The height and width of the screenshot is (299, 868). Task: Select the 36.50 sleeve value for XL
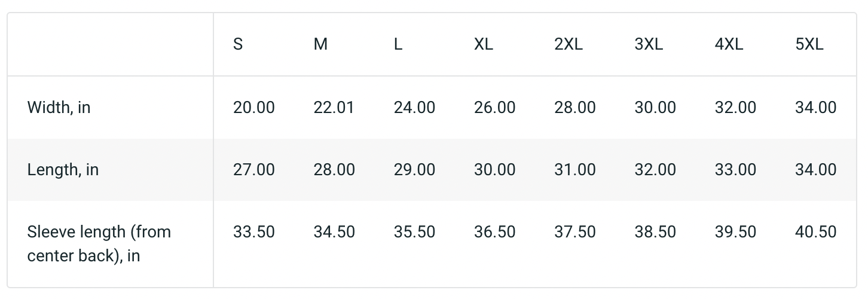point(494,232)
